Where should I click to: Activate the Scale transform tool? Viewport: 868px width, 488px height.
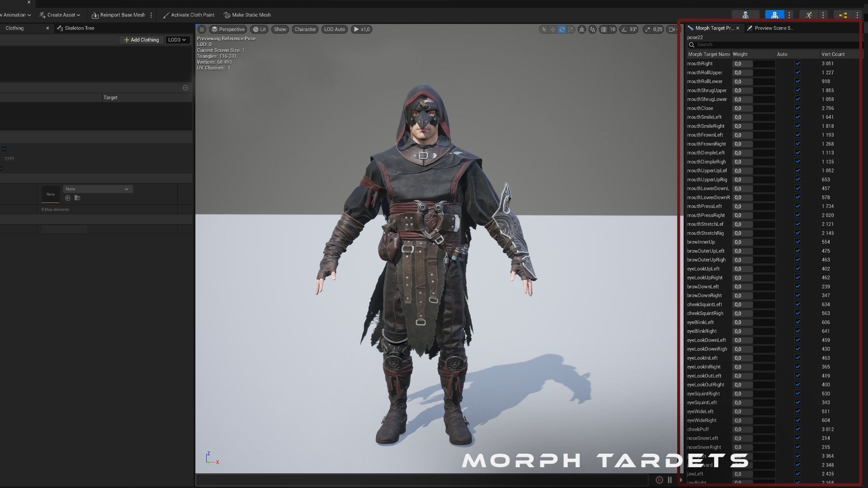571,29
